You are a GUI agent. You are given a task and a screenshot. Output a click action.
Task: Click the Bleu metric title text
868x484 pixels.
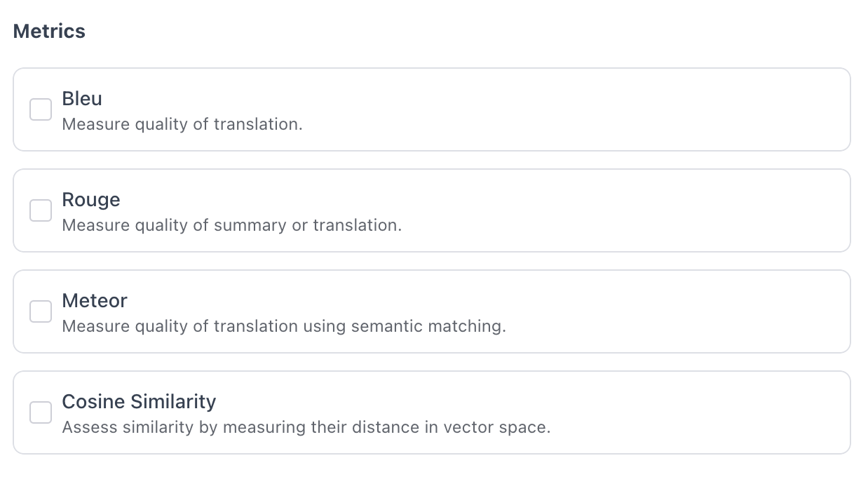(x=81, y=98)
